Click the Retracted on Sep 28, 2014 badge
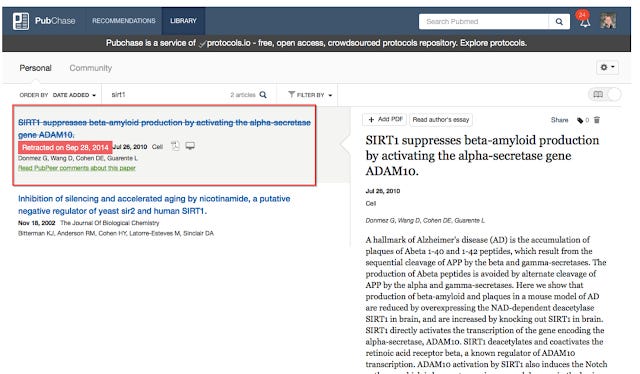This screenshot has height=374, width=640. (x=65, y=147)
